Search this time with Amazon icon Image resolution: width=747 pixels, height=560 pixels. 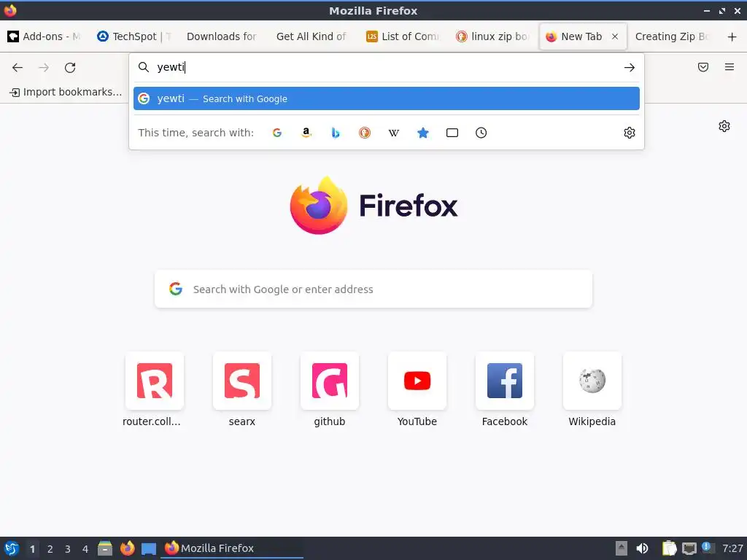coord(306,133)
